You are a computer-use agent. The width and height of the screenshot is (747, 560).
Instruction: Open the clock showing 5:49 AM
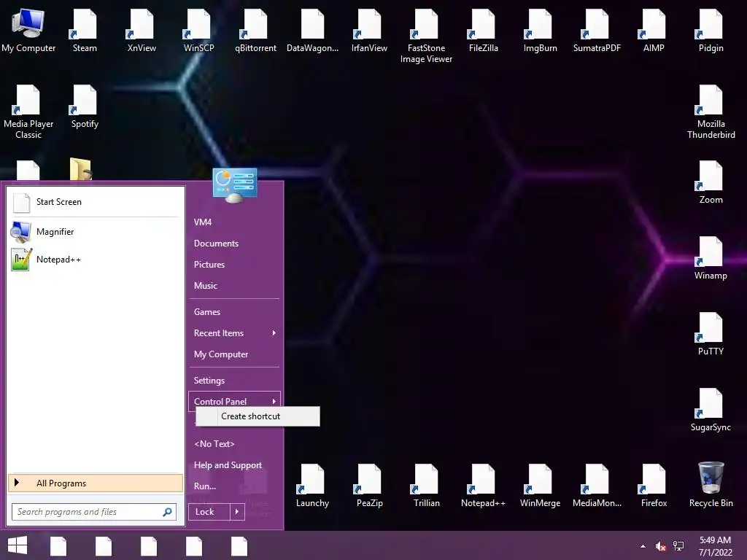click(715, 546)
